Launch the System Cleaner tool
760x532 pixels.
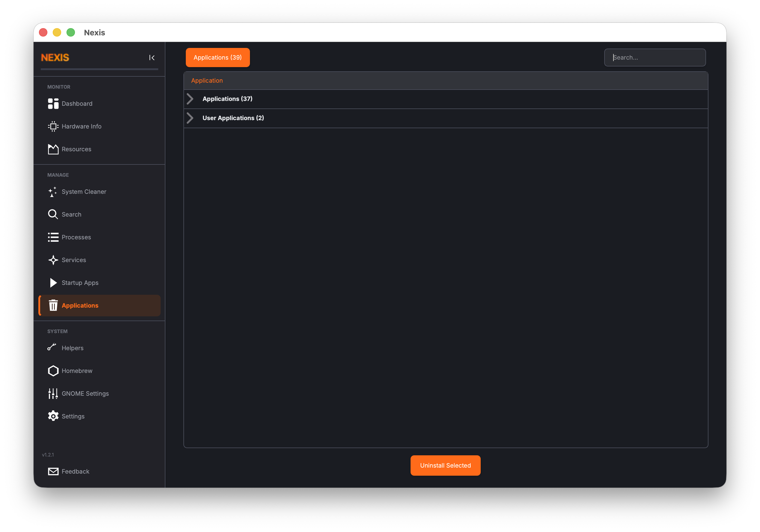(x=84, y=191)
